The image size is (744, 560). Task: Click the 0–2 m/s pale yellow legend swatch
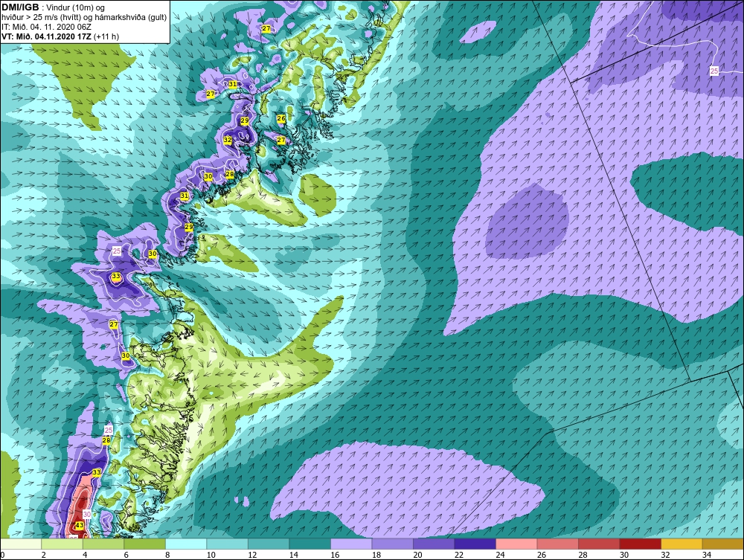tap(21, 544)
